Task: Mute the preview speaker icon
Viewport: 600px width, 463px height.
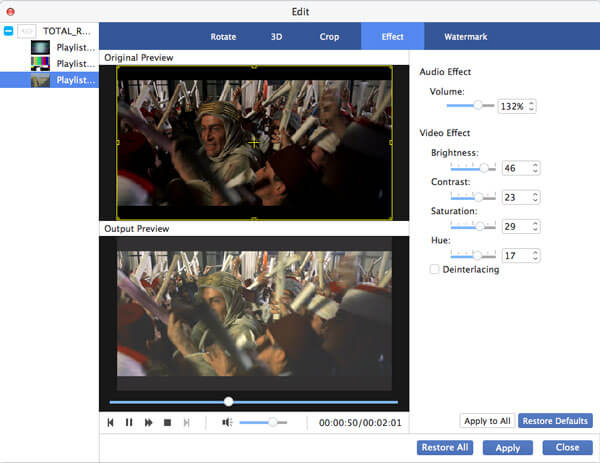Action: (227, 422)
